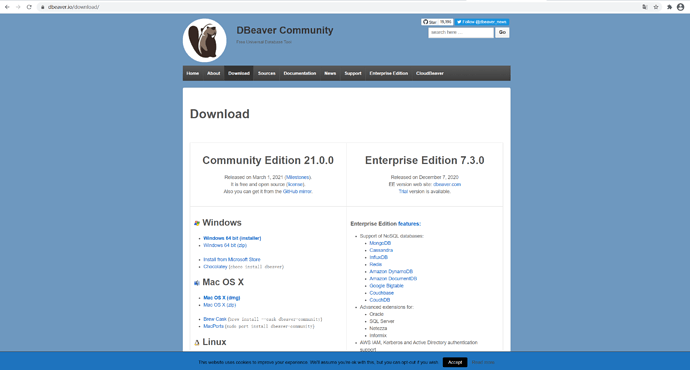Open the Cassandra link
The height and width of the screenshot is (370, 690).
click(381, 250)
